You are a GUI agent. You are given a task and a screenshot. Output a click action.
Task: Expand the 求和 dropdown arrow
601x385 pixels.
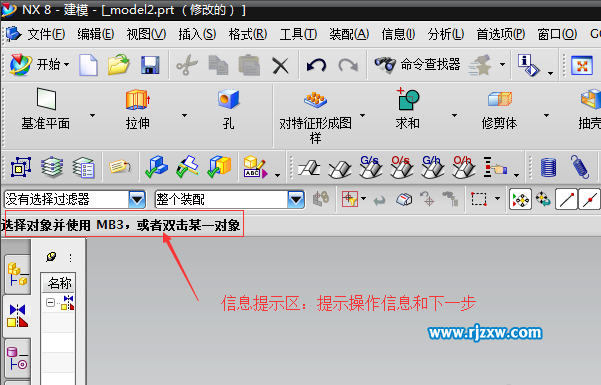pos(454,115)
